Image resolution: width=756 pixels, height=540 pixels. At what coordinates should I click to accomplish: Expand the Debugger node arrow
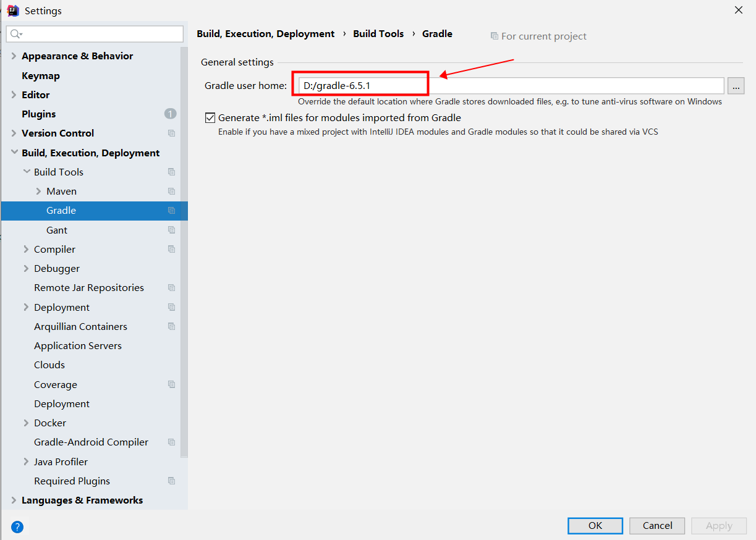tap(26, 269)
